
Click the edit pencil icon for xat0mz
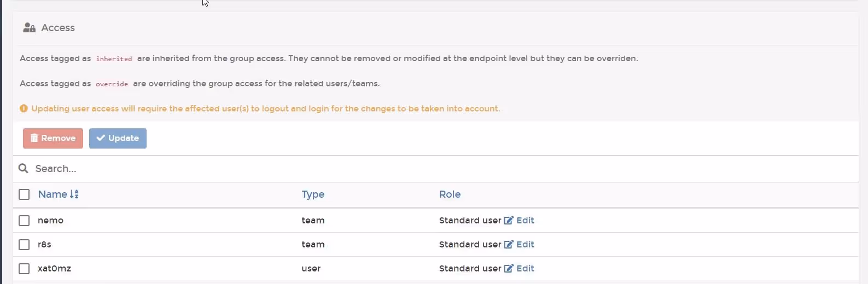(509, 269)
